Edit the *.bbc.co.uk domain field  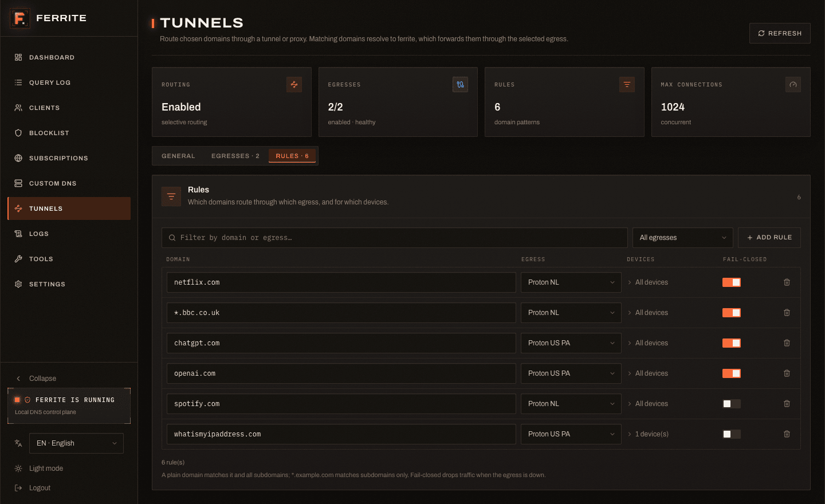[x=341, y=313]
